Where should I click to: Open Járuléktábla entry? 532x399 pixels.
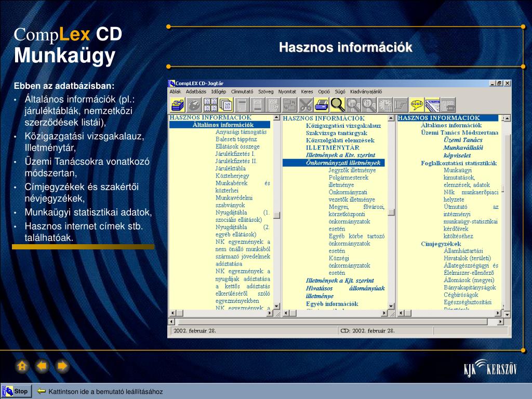[230, 168]
